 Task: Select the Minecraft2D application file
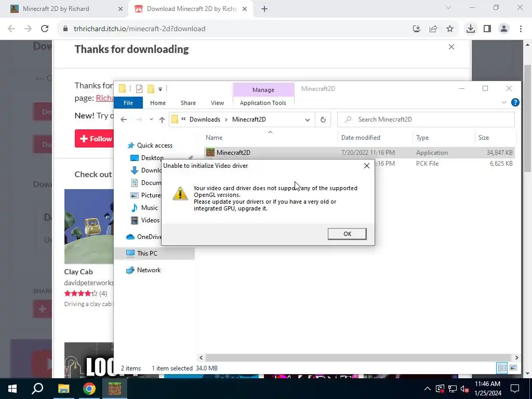(360, 153)
